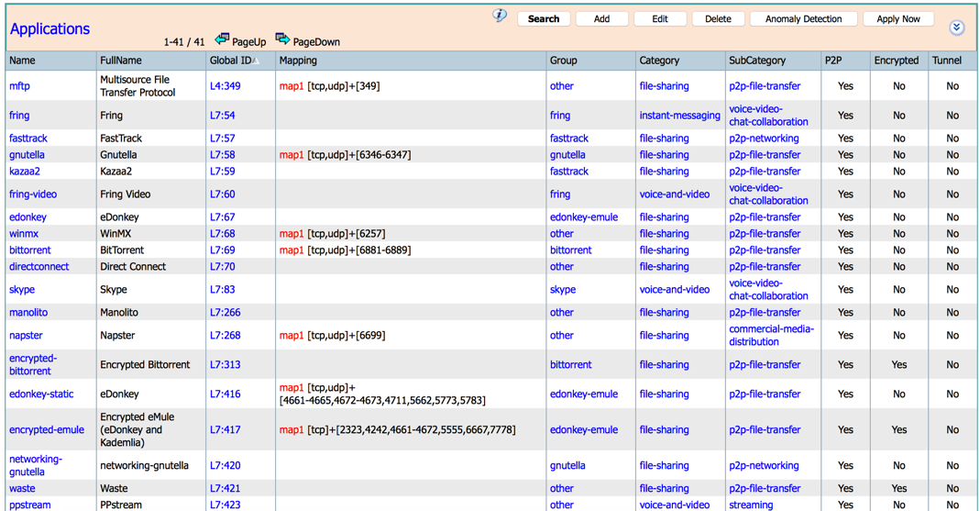Sort by Global ID column header

pos(234,61)
